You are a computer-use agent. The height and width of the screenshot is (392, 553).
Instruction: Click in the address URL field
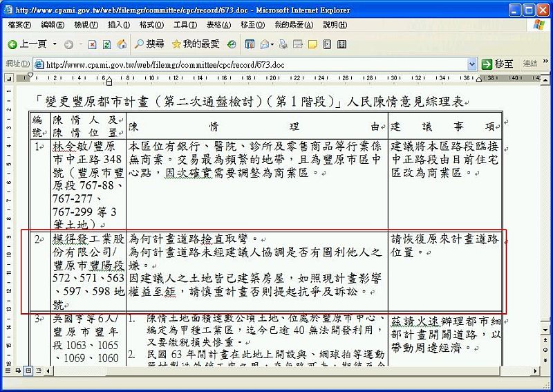256,64
